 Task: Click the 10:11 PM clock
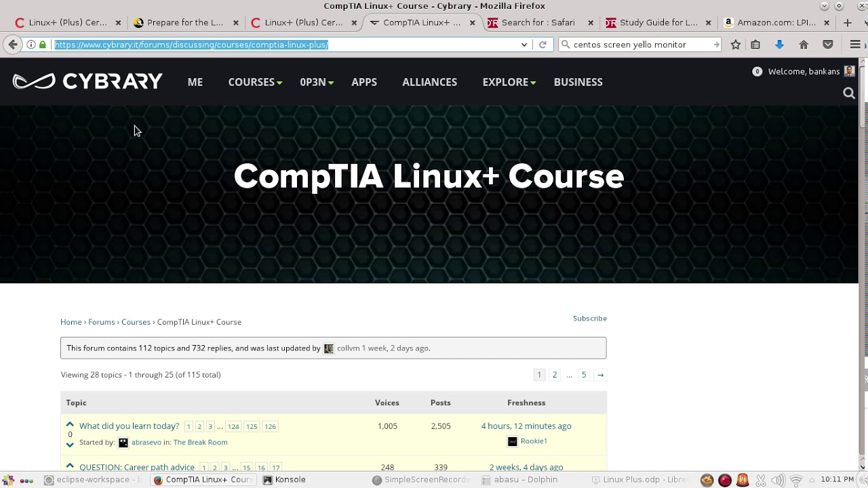point(837,480)
